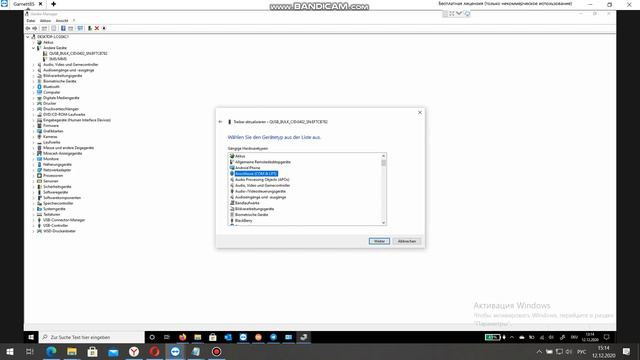
Task: Click the plus button for new TeamViewer tab
Action: click(53, 4)
